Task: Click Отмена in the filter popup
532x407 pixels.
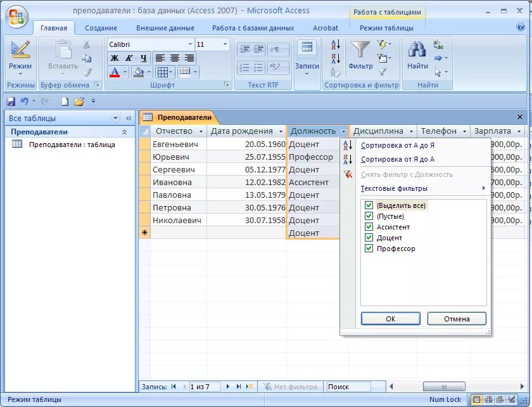Action: pos(457,319)
